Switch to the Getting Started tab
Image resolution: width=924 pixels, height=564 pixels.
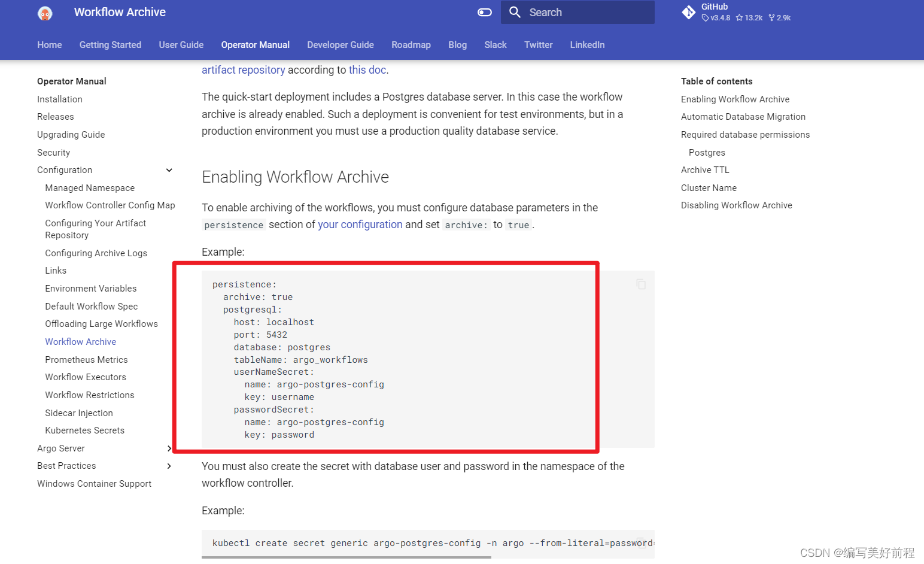pos(110,45)
